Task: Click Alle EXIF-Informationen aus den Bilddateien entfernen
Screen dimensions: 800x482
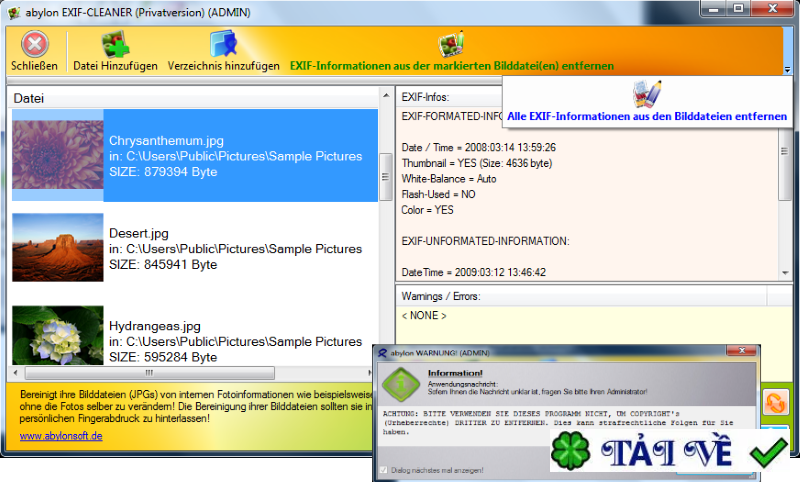Action: coord(647,116)
